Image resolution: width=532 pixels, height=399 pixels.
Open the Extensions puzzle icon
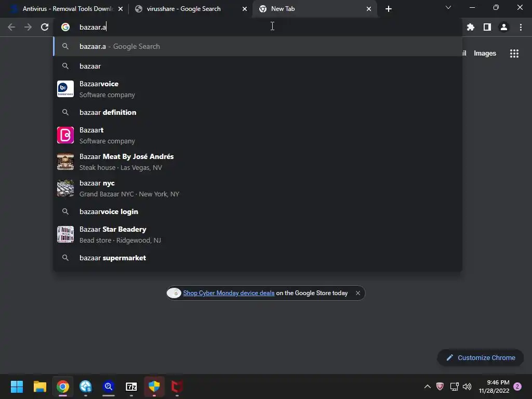pyautogui.click(x=470, y=27)
